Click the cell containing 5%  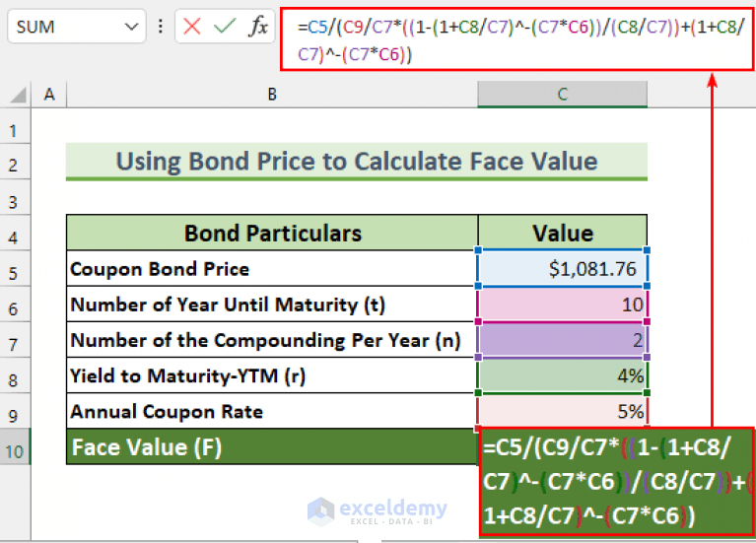(x=563, y=411)
